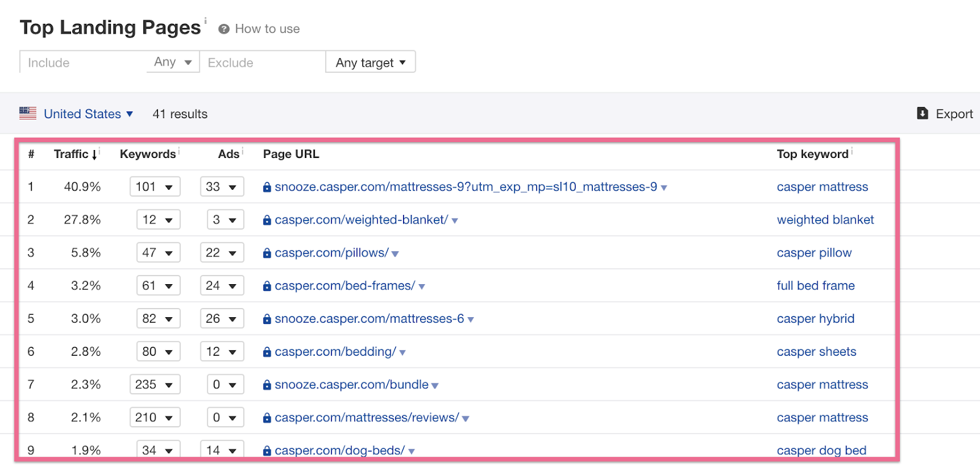Screen dimensions: 980x466
Task: Click into the Include filter field
Action: click(83, 62)
